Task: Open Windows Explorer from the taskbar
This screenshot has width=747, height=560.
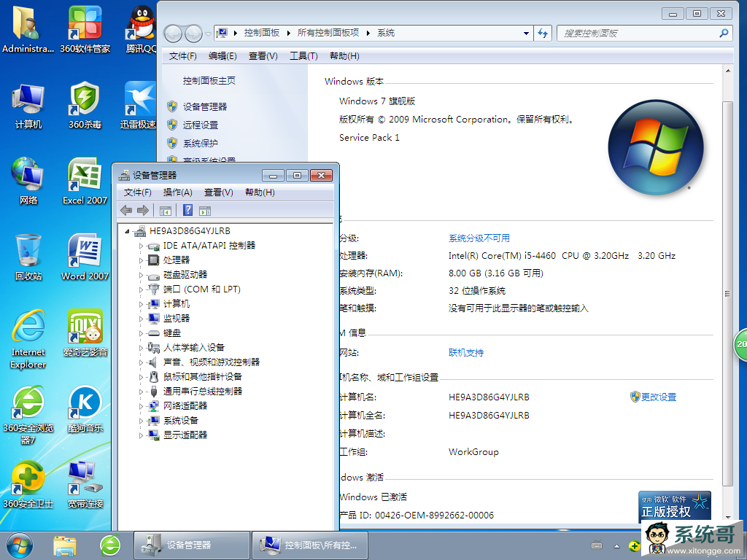Action: (65, 545)
